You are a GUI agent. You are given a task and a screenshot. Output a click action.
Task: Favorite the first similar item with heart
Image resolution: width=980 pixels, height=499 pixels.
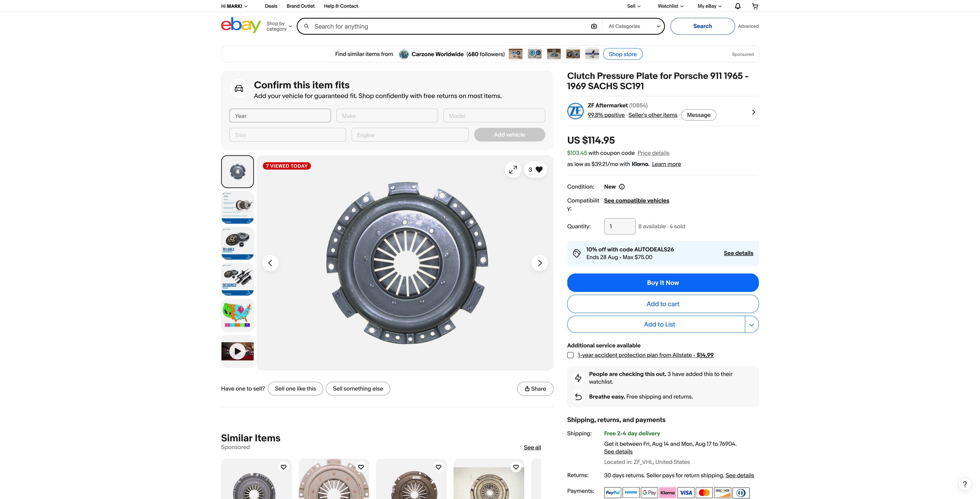click(x=283, y=467)
